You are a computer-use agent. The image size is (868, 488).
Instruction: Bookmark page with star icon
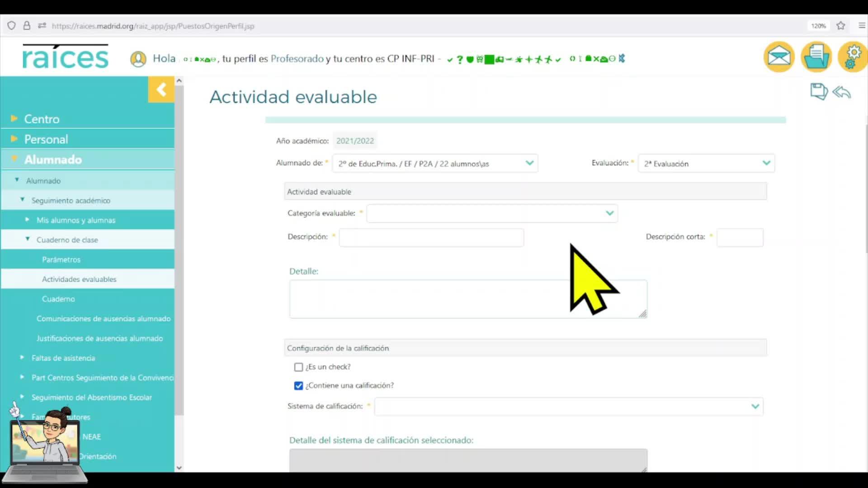(841, 26)
